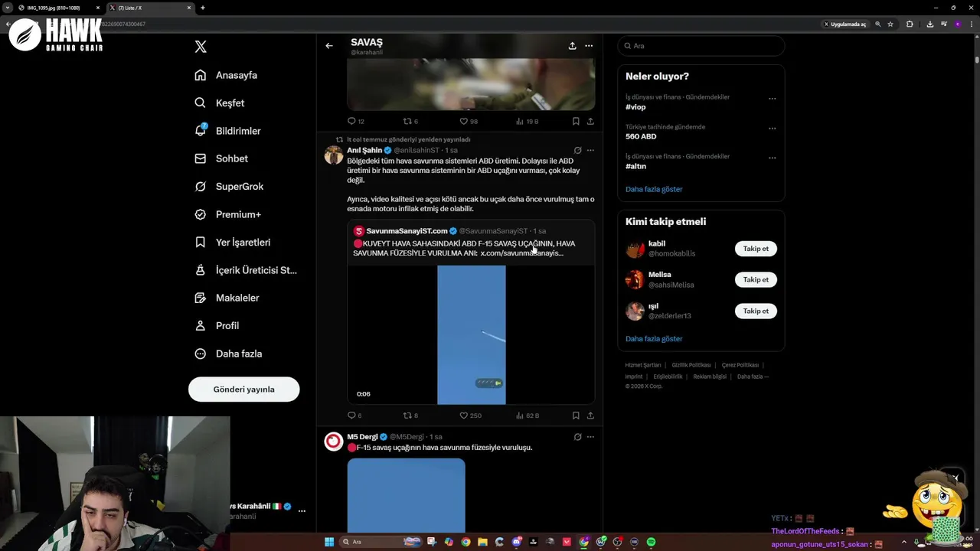Click the X logo in sidebar
The image size is (980, 551).
pyautogui.click(x=201, y=47)
